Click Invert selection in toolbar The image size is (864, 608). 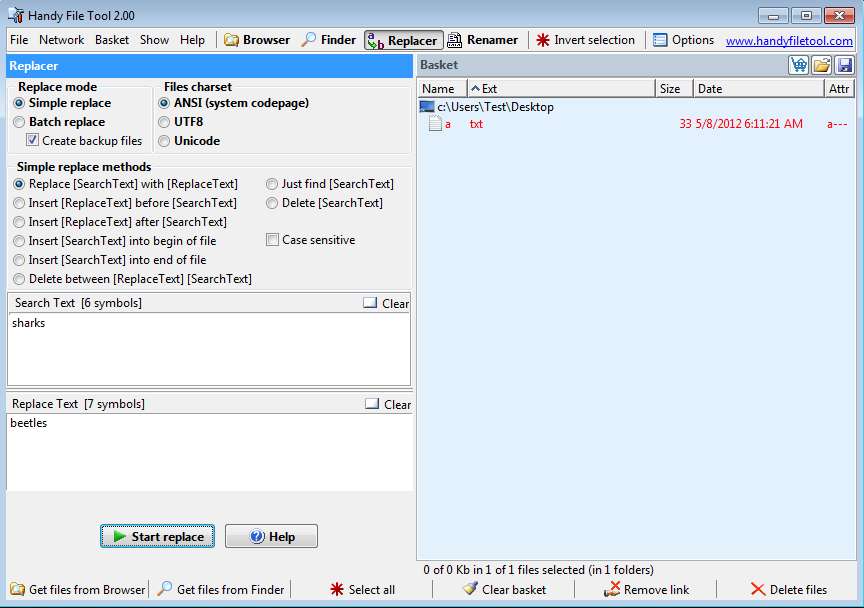pos(586,40)
